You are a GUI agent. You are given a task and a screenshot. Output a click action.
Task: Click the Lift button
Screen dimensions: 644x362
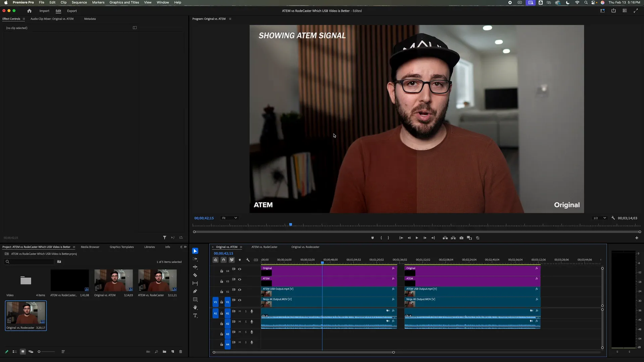(x=445, y=238)
